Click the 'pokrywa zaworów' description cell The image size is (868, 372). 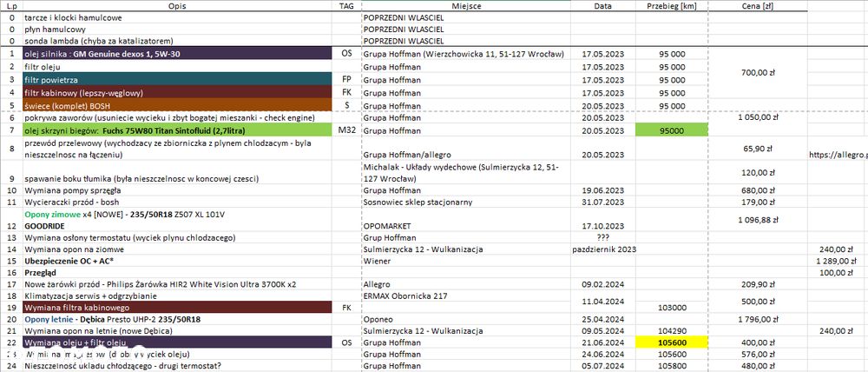(x=177, y=118)
